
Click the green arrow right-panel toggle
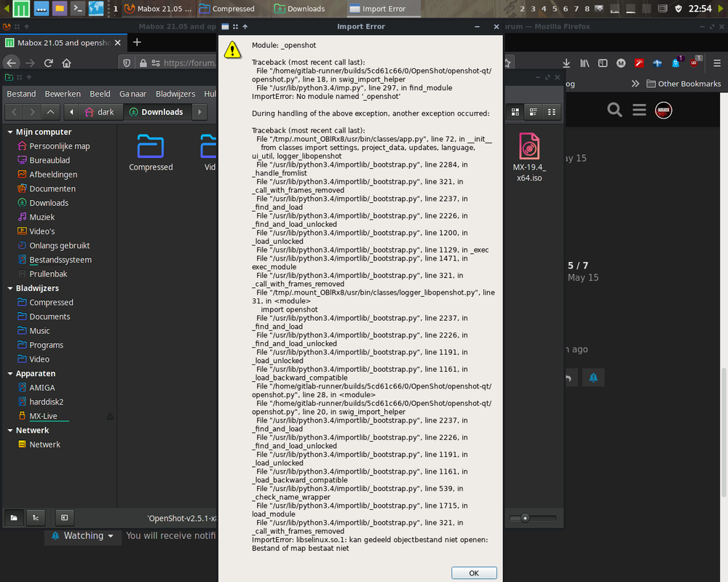[721, 9]
